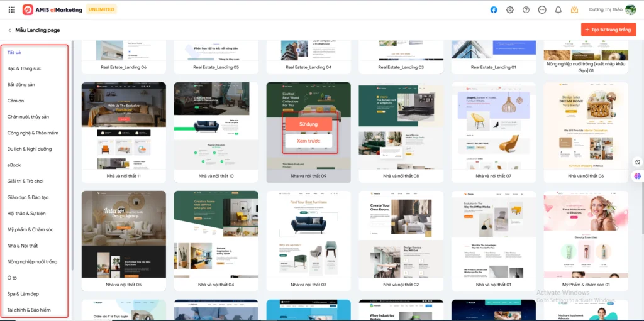Click Tạo từ trang trắng button

[x=608, y=30]
